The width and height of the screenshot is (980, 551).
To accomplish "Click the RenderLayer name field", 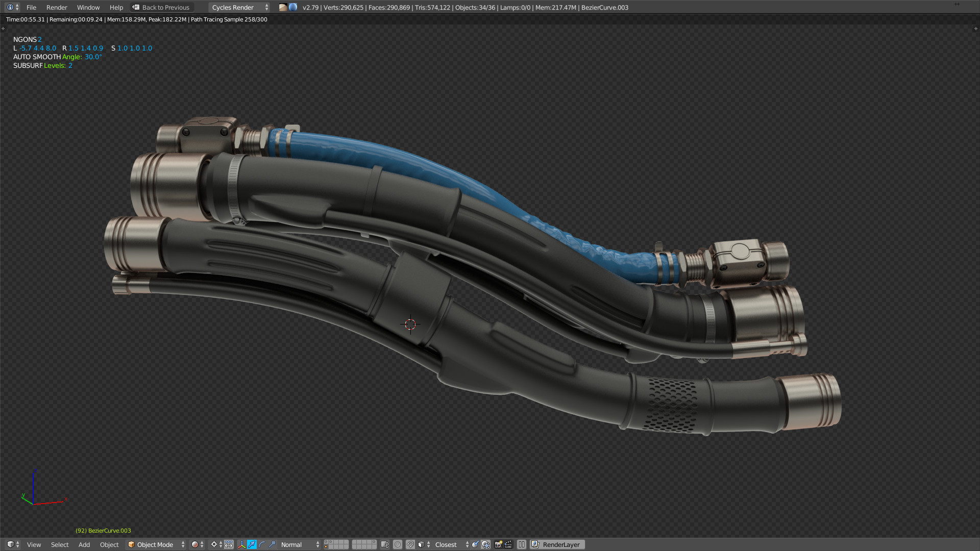I will [560, 544].
